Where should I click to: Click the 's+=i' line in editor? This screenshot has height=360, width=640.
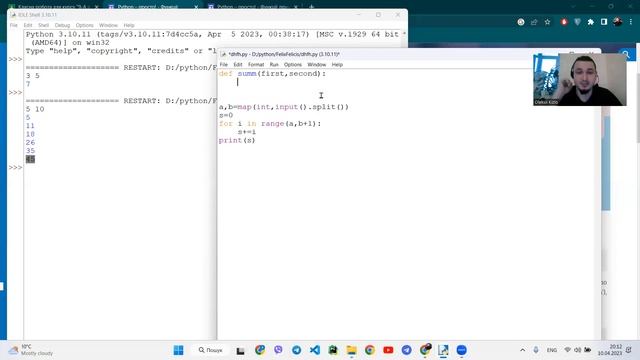pyautogui.click(x=247, y=132)
